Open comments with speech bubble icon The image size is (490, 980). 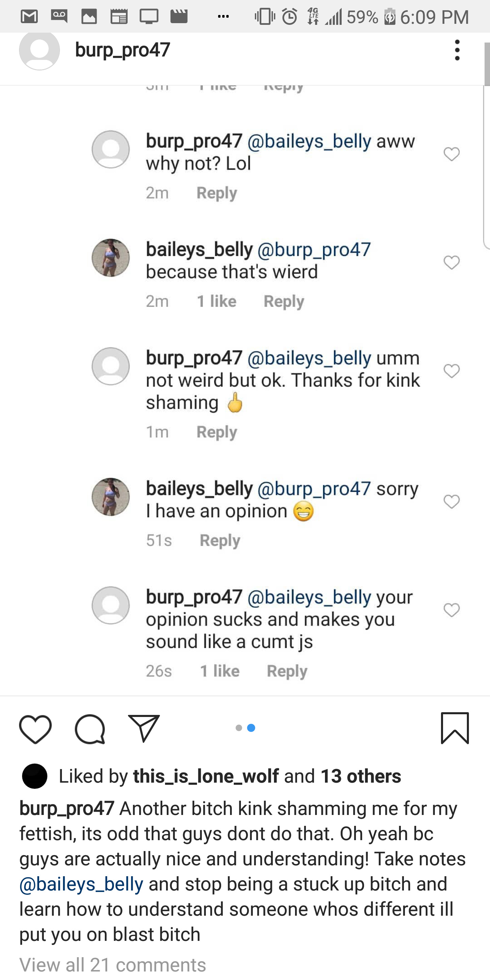90,729
